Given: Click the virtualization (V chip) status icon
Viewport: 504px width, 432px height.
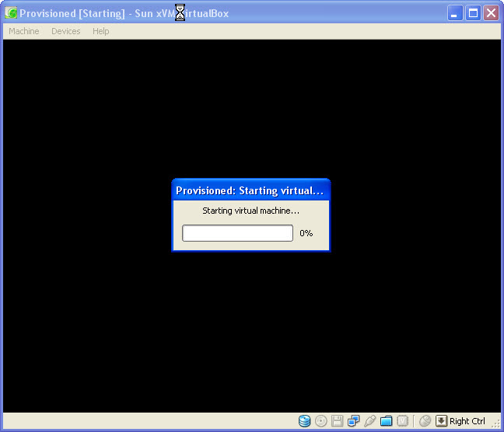Looking at the screenshot, I should [402, 421].
